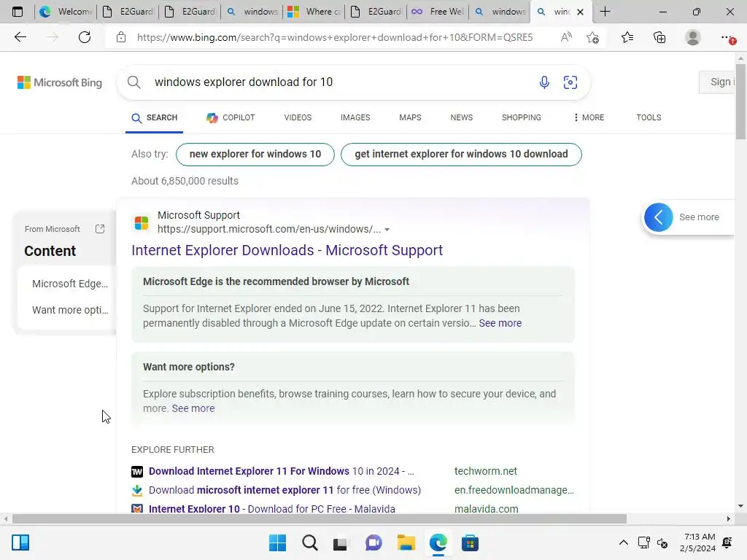The image size is (747, 560).
Task: Click the horizontal scrollbar thumb
Action: click(320, 518)
